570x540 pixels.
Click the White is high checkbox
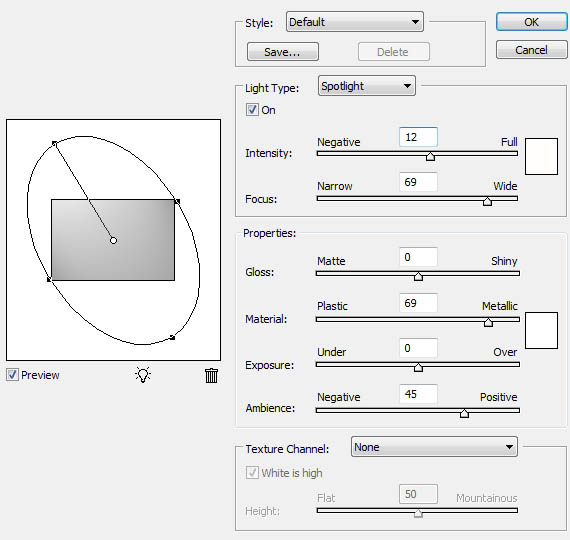(252, 472)
